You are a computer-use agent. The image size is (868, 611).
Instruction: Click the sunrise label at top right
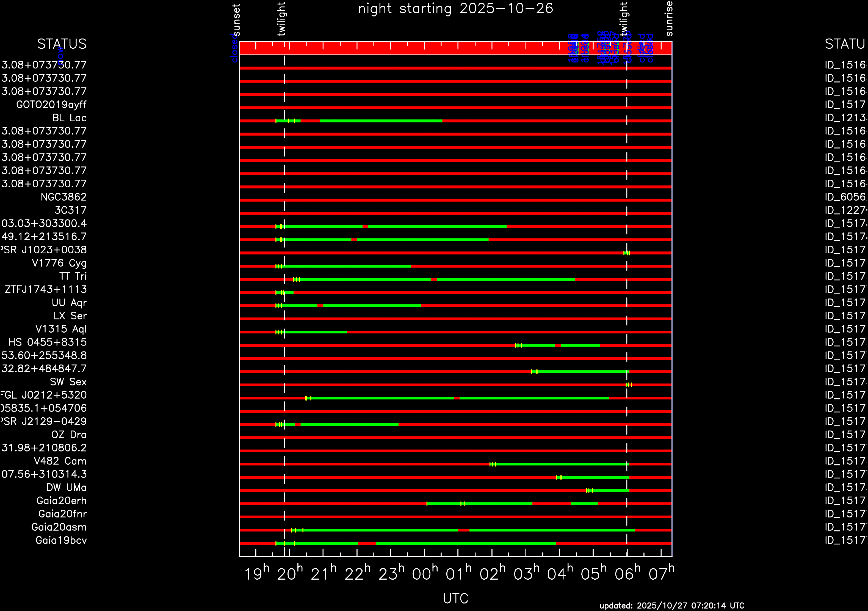(669, 19)
